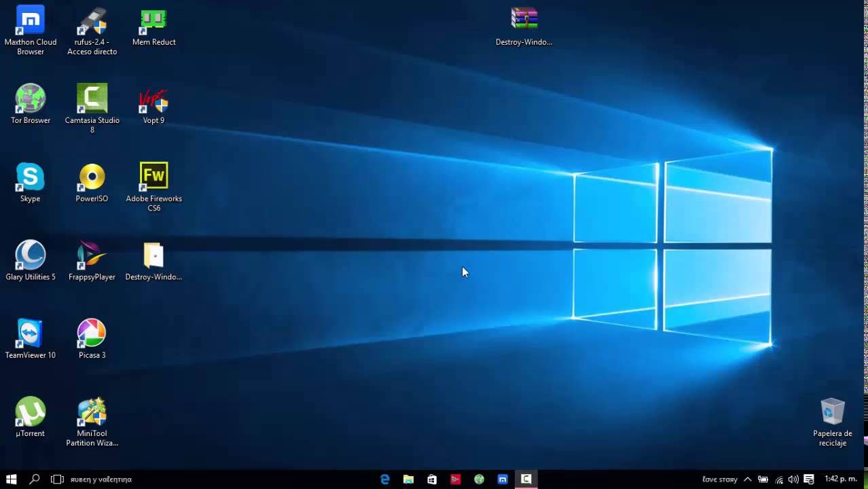The height and width of the screenshot is (489, 868).
Task: Open the green globe app in taskbar
Action: click(479, 479)
